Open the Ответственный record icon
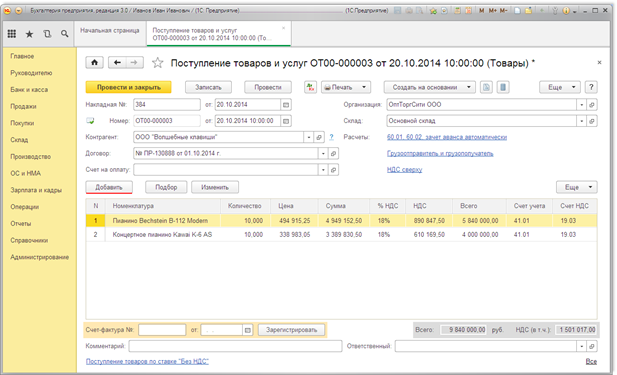Viewport: 617px width, 375px height. [x=592, y=346]
